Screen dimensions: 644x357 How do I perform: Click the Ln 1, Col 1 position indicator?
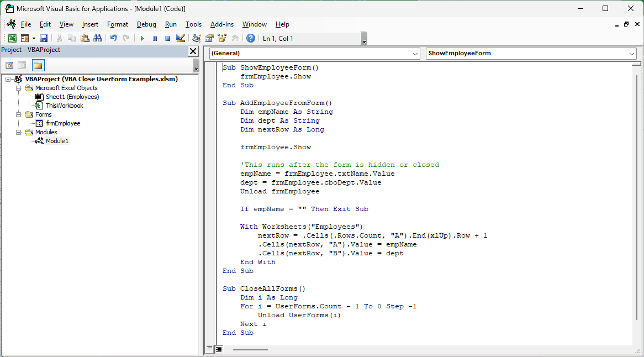point(278,38)
